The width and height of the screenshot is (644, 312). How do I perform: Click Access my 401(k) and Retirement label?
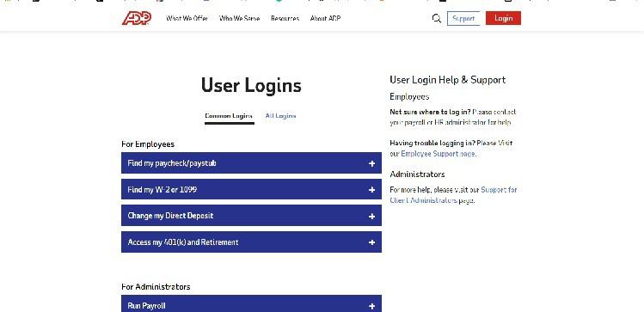pyautogui.click(x=183, y=242)
